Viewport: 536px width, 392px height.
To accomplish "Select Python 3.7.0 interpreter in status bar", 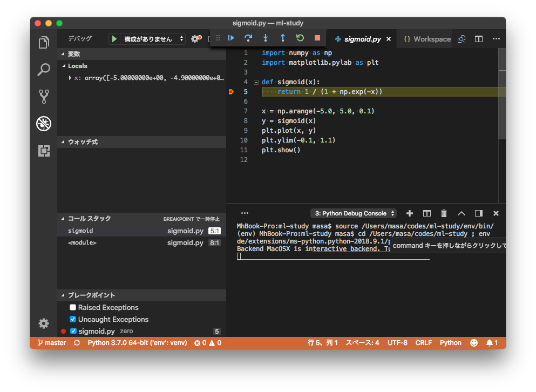I will click(x=137, y=343).
